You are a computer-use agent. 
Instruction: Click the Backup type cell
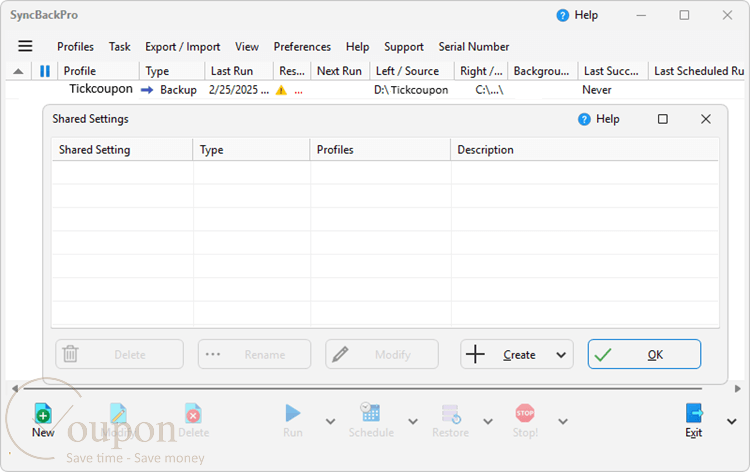pos(178,90)
